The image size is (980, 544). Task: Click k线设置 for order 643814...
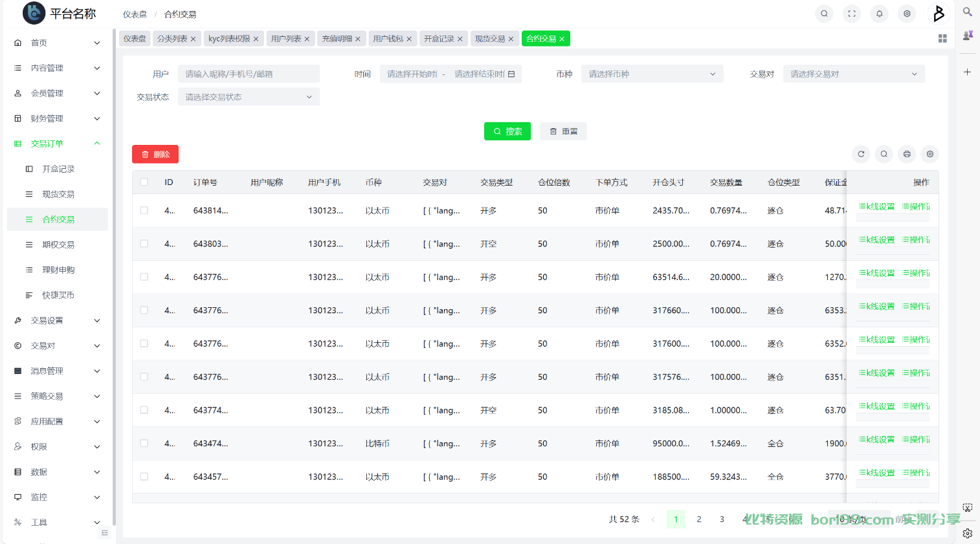[x=876, y=206]
